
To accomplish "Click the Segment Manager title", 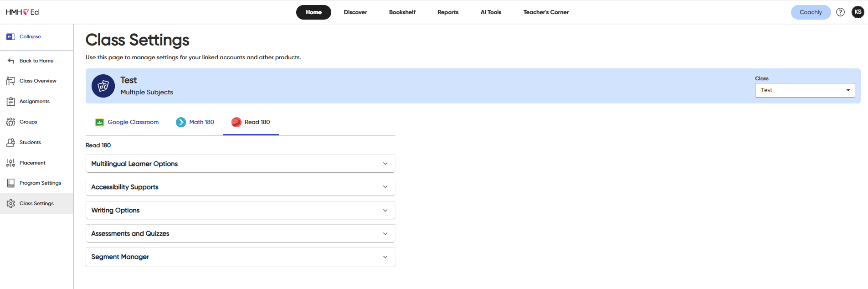I will (120, 257).
